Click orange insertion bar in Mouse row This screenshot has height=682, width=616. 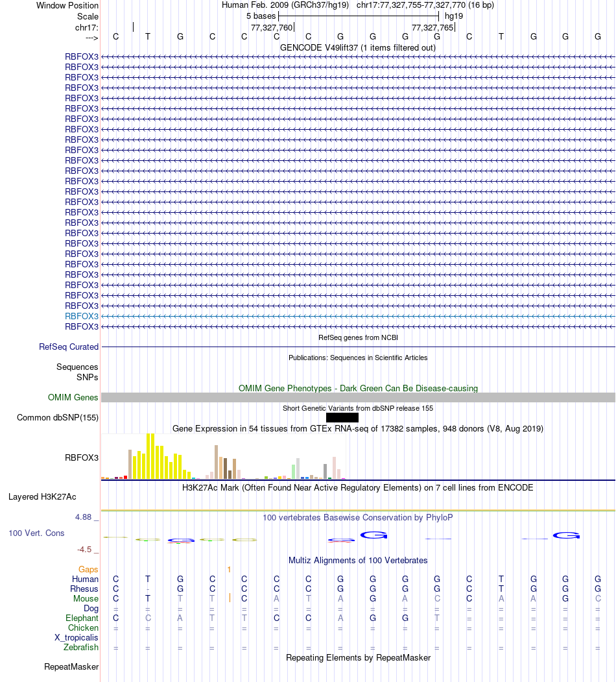coord(230,598)
